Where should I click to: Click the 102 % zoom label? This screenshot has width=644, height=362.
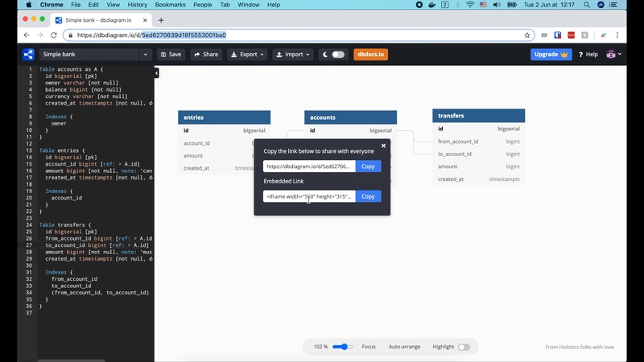pos(320,347)
